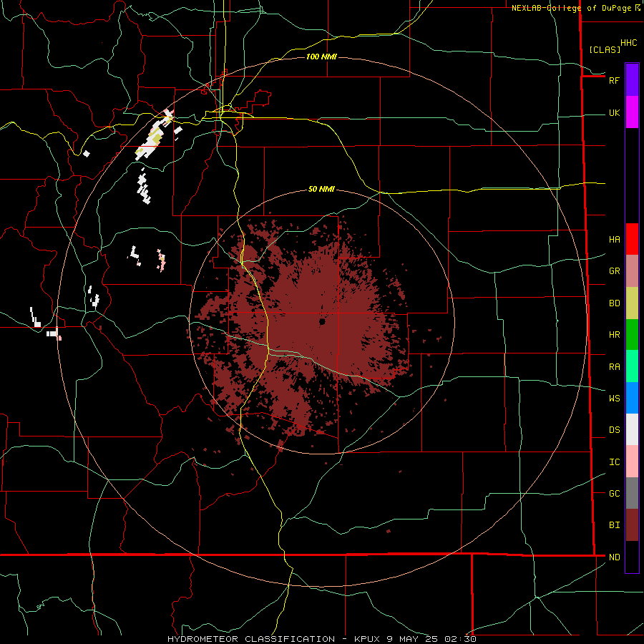The height and width of the screenshot is (644, 644).
Task: Click the DS white legend swatch
Action: (632, 429)
